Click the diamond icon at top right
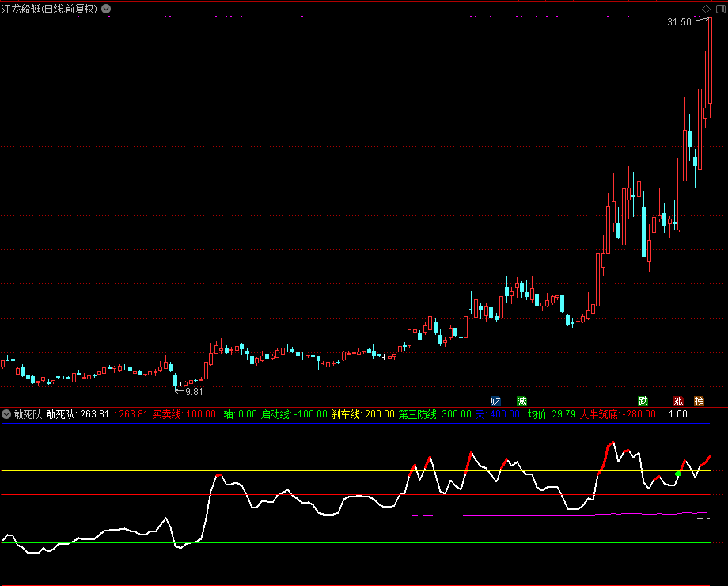This screenshot has height=586, width=728. tap(706, 9)
